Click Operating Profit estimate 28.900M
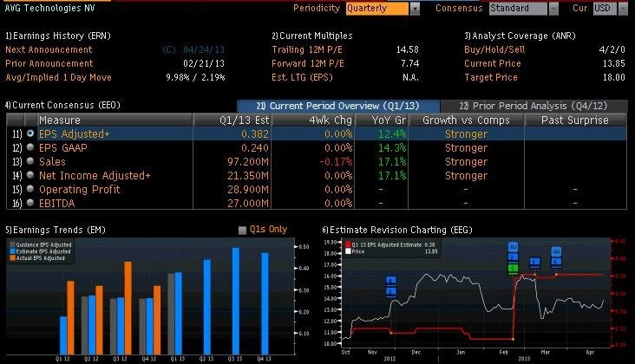The width and height of the screenshot is (635, 364). point(248,189)
